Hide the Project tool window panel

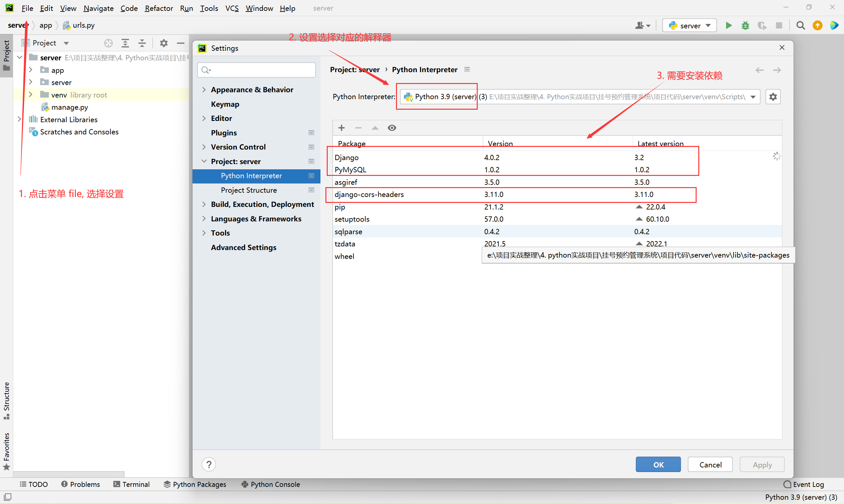pyautogui.click(x=180, y=43)
